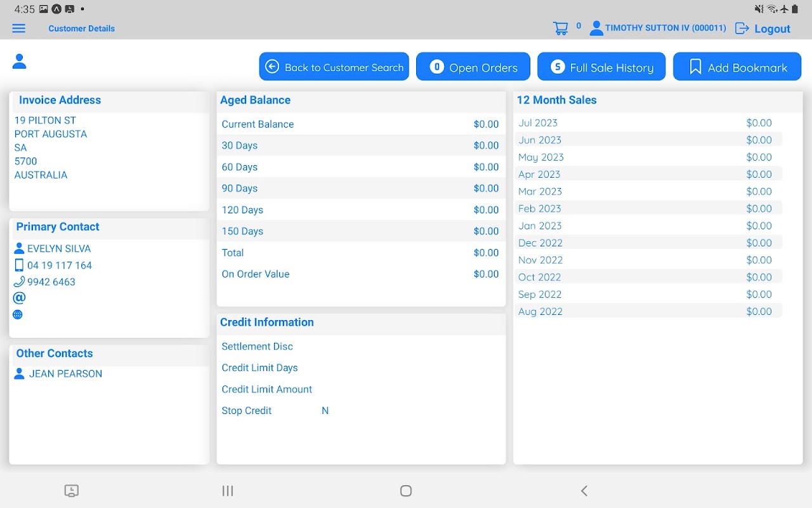Select the contact name EVELYN SILVA
The width and height of the screenshot is (812, 508).
click(59, 248)
